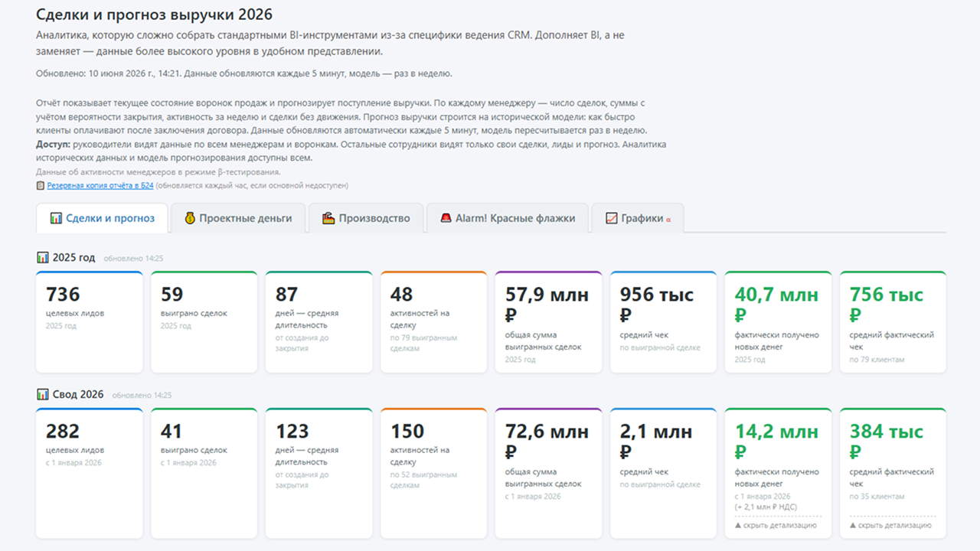This screenshot has width=980, height=551.
Task: Select the 87 дней средняя длительность card
Action: 319,321
